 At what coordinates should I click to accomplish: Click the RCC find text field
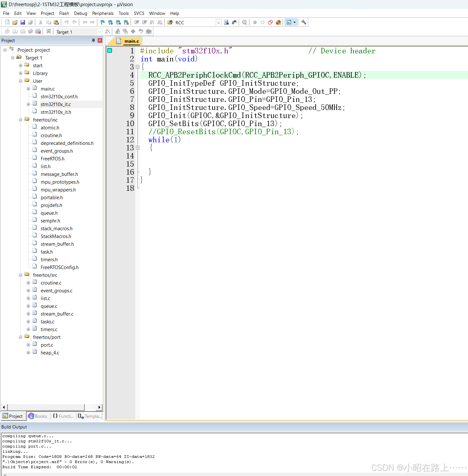click(195, 23)
